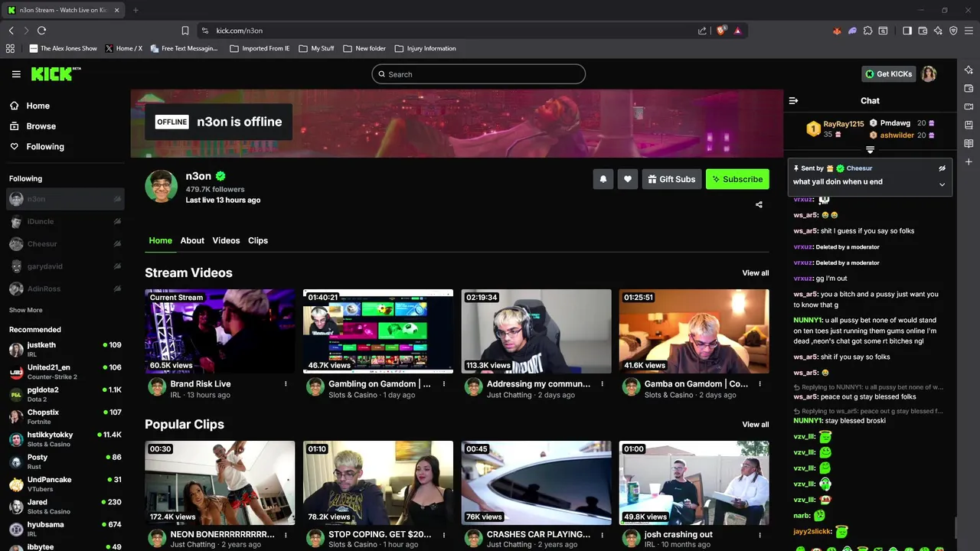Image resolution: width=980 pixels, height=551 pixels.
Task: Open browser extensions puzzle icon
Action: click(x=867, y=31)
